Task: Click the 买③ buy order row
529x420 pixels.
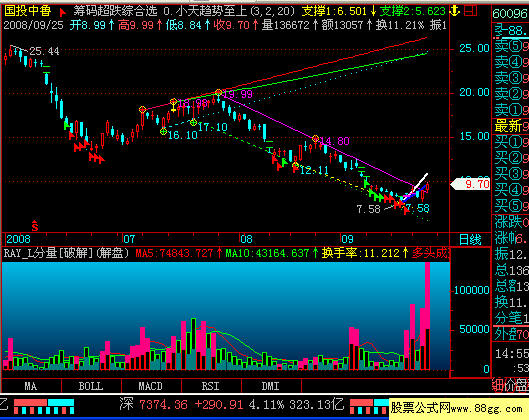Action: (x=511, y=174)
